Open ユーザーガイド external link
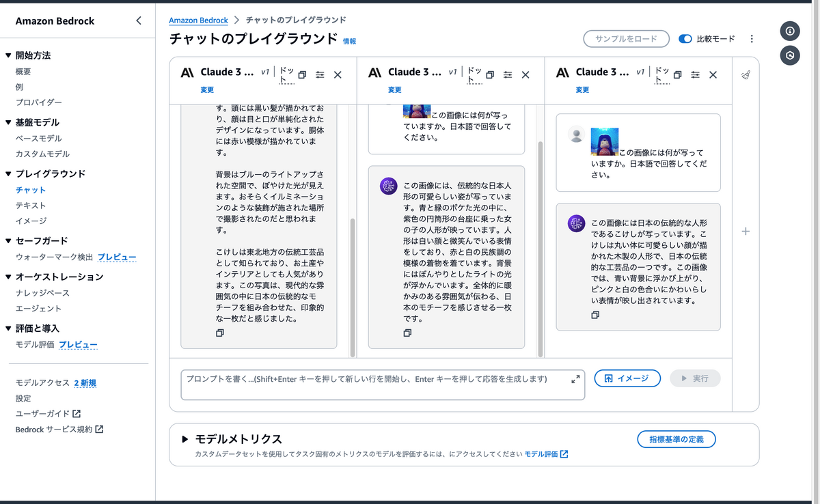 (48, 414)
